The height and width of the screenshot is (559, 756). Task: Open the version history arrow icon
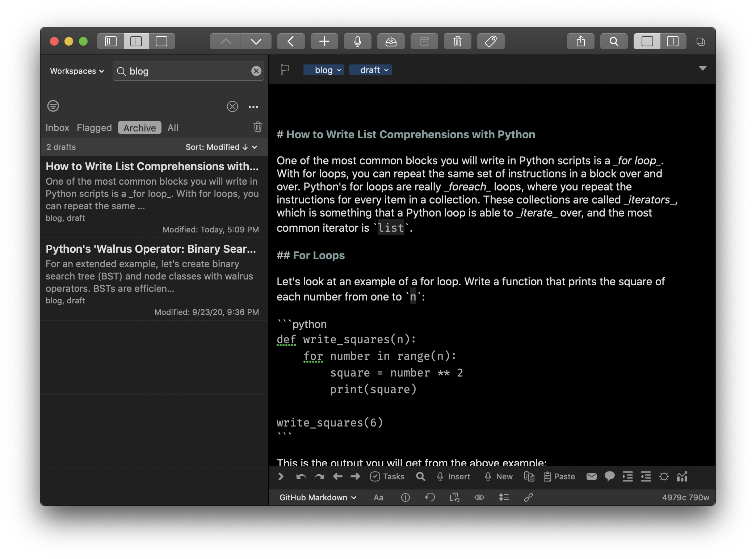click(430, 497)
